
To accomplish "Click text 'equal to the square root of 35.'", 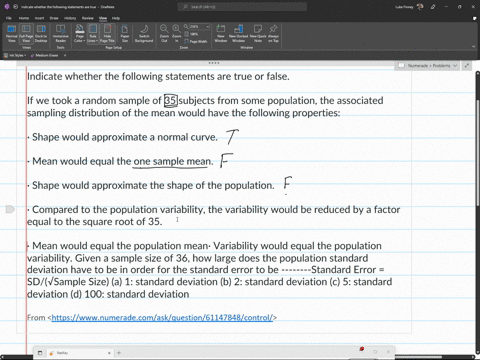I will pyautogui.click(x=94, y=222).
